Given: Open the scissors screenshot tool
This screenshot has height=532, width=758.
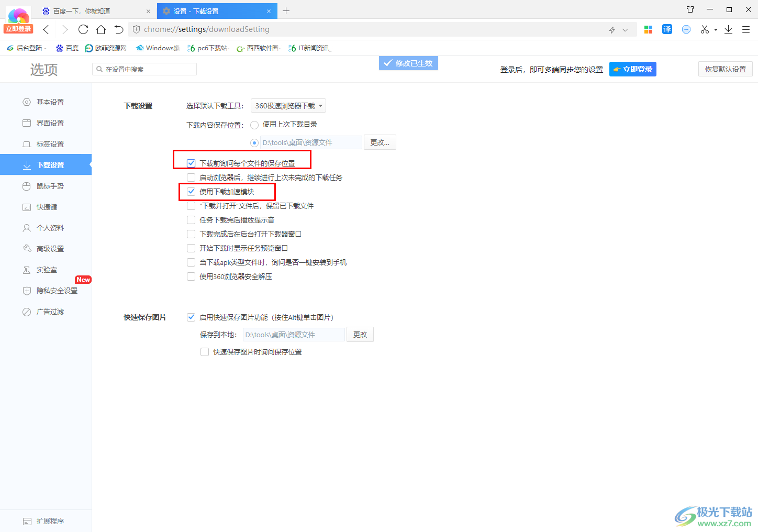Looking at the screenshot, I should (x=705, y=29).
